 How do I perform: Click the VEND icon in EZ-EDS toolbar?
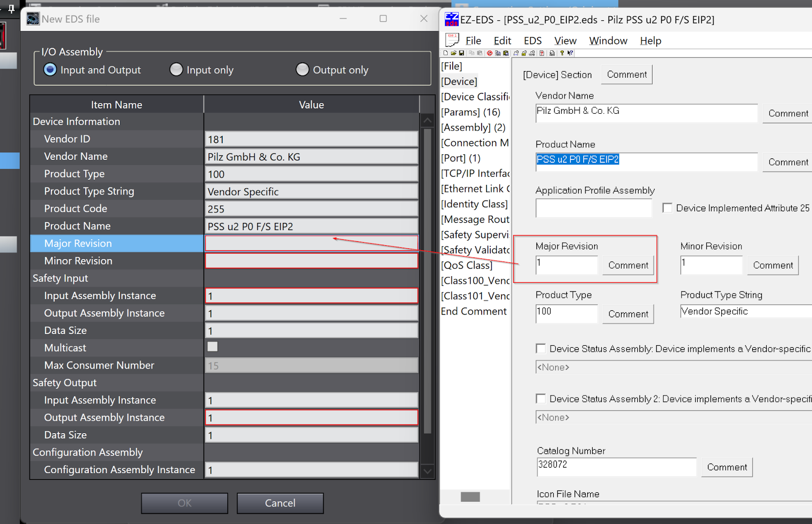tap(532, 53)
